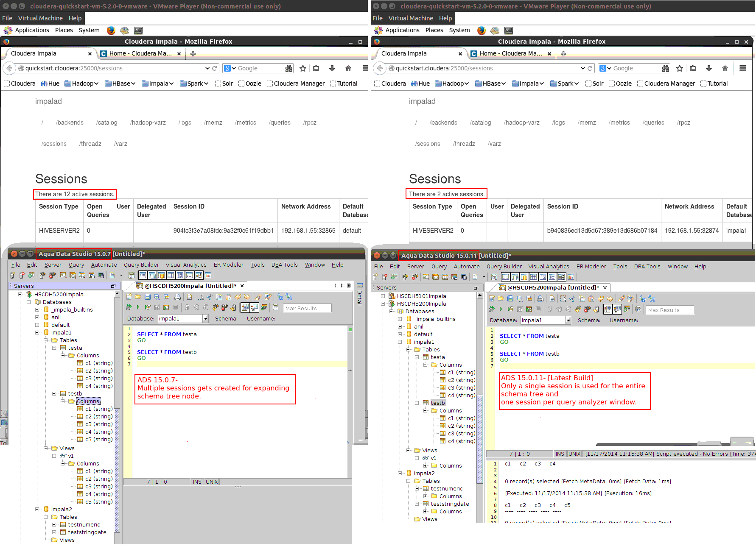The image size is (756, 546).
Task: Toggle INS mode in left editor status bar
Action: coord(197,482)
